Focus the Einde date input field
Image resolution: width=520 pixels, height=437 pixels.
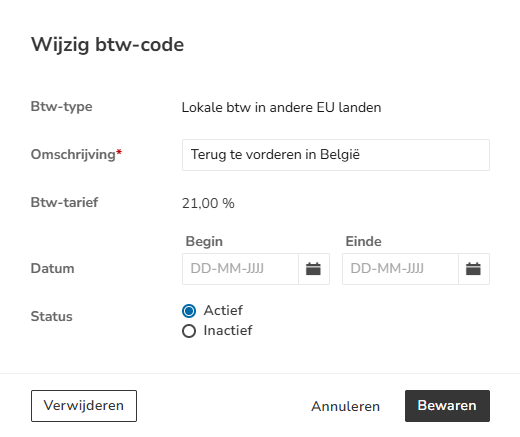(x=400, y=269)
